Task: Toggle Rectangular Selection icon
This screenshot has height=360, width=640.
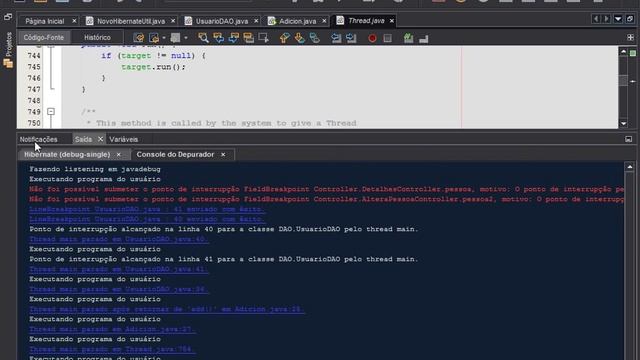Action: [x=264, y=38]
